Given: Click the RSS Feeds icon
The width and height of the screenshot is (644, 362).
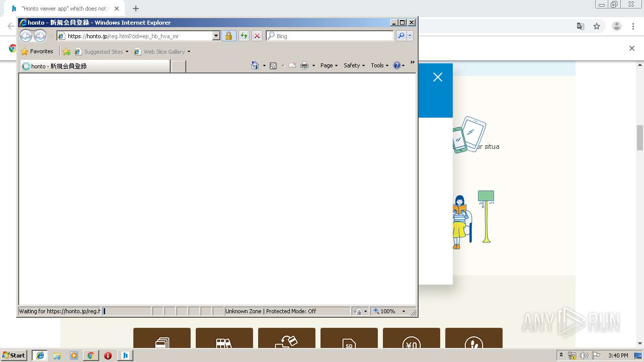Looking at the screenshot, I should 273,65.
